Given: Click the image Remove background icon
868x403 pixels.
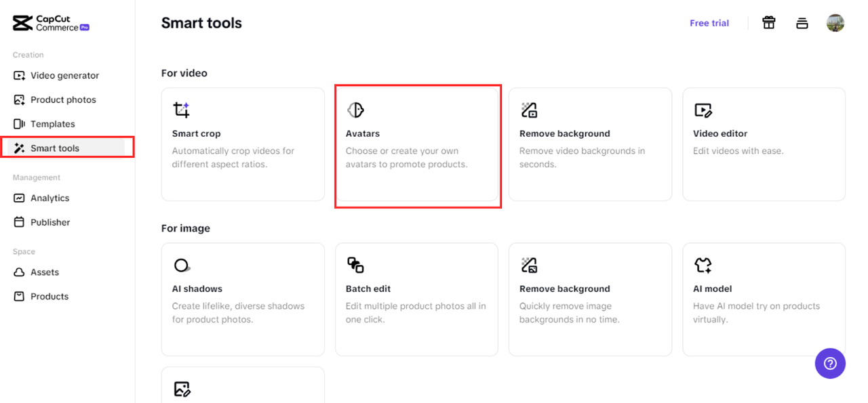Looking at the screenshot, I should click(x=529, y=265).
